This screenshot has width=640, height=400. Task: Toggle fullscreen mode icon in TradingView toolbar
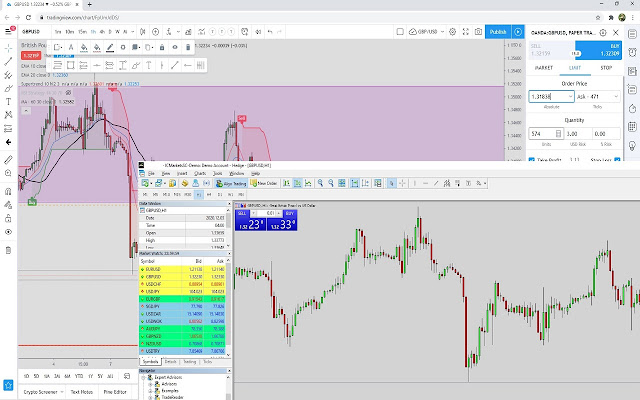(465, 32)
